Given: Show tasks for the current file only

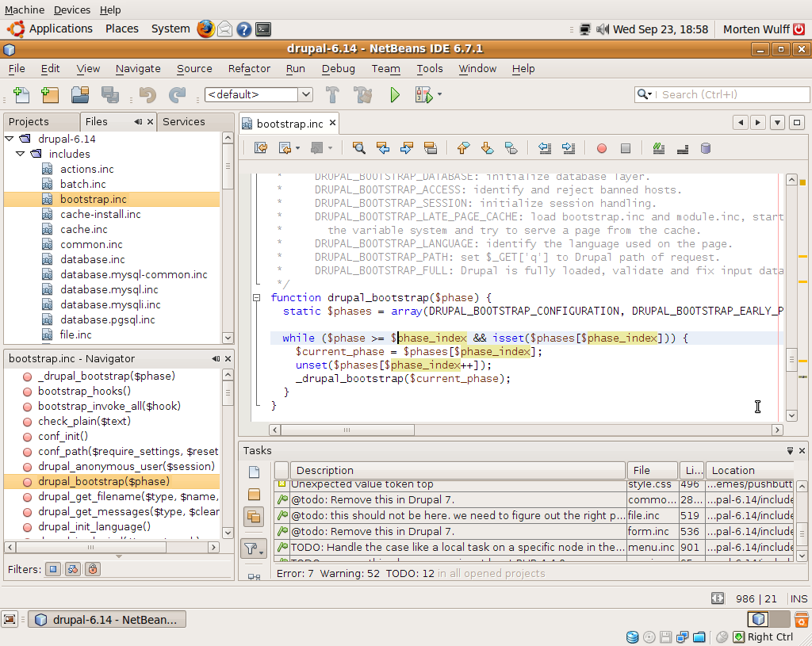Looking at the screenshot, I should tap(255, 472).
